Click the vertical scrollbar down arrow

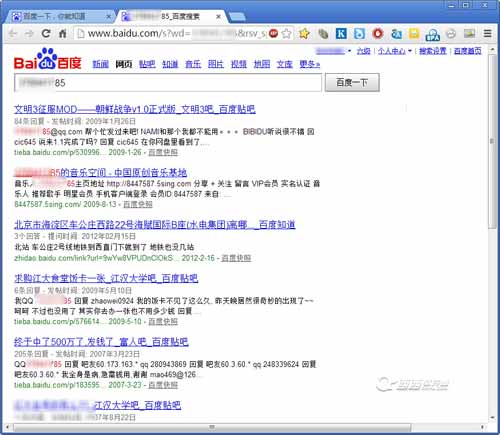click(x=492, y=417)
